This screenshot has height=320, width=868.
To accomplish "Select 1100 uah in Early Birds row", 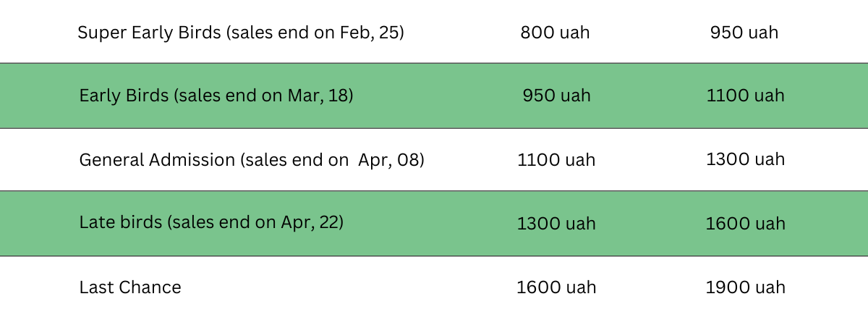I will pyautogui.click(x=745, y=96).
